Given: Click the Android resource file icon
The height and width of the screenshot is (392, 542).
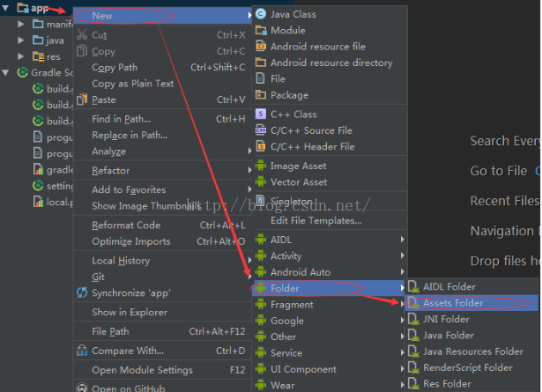Looking at the screenshot, I should click(261, 47).
